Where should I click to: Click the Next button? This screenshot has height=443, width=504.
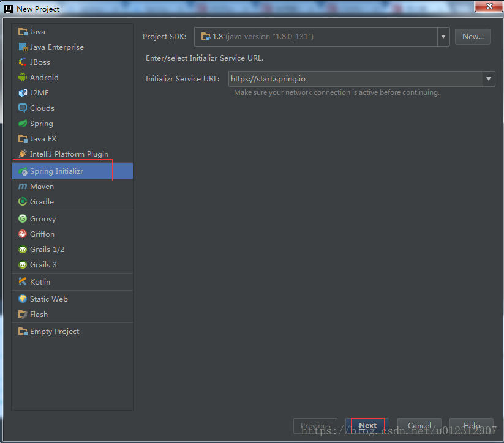(x=367, y=426)
